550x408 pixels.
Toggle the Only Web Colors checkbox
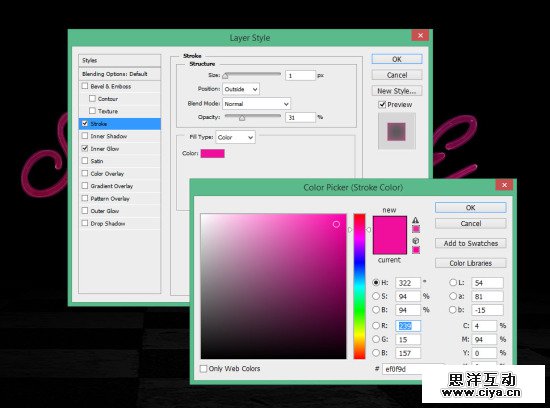coord(203,369)
